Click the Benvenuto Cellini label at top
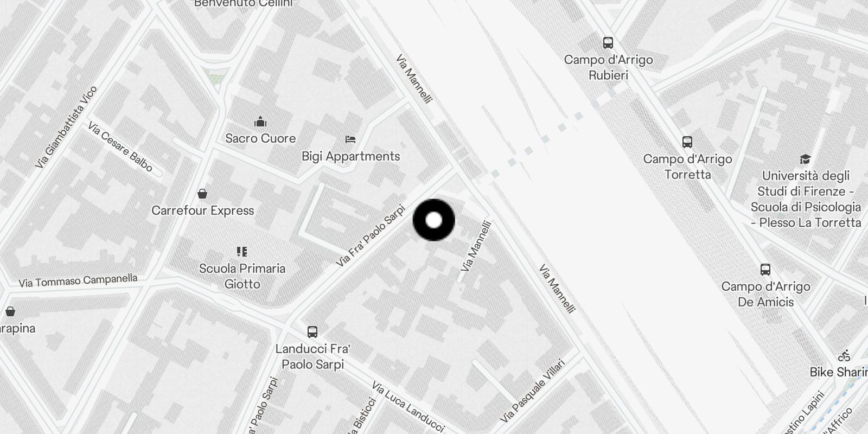The image size is (868, 434). pyautogui.click(x=244, y=3)
